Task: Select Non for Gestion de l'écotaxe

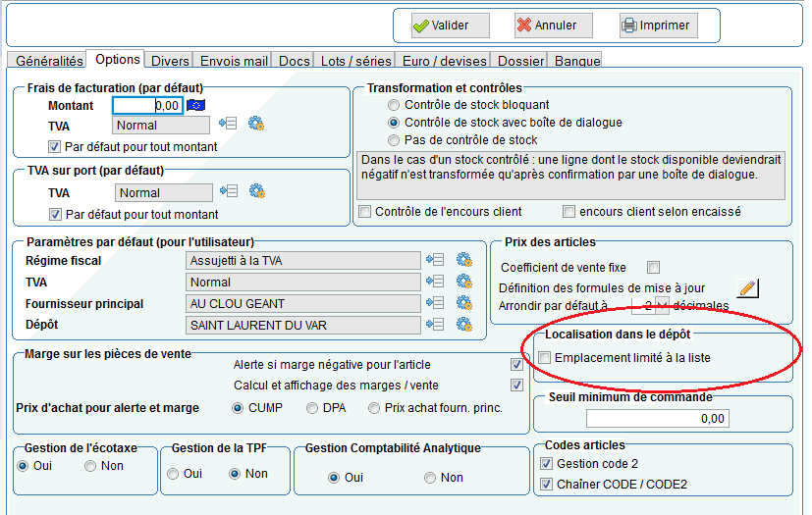Action: tap(90, 466)
